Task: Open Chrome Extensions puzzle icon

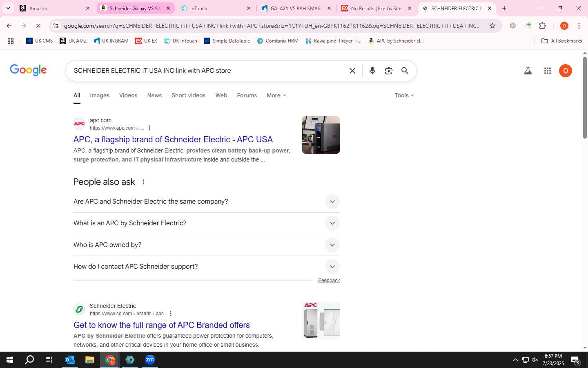Action: (x=543, y=26)
